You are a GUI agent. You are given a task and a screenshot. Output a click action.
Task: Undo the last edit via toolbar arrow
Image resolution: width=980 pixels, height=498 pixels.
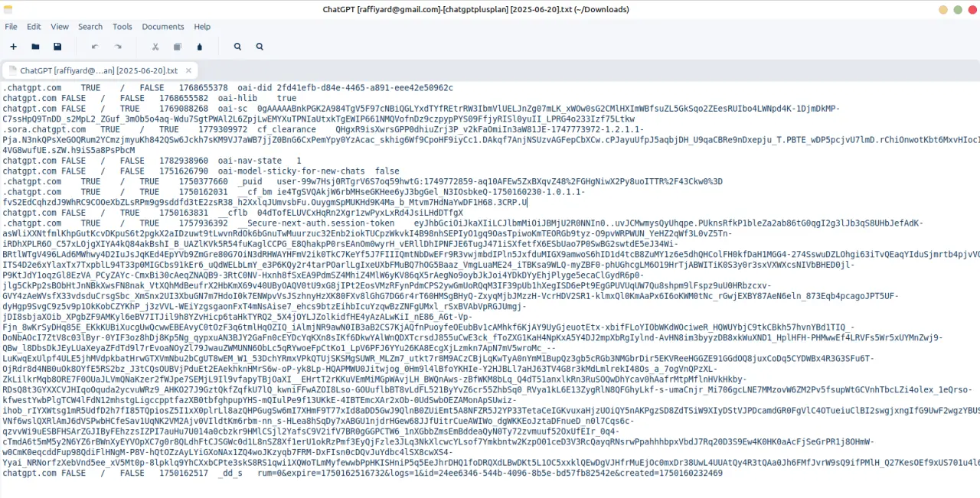click(x=95, y=47)
